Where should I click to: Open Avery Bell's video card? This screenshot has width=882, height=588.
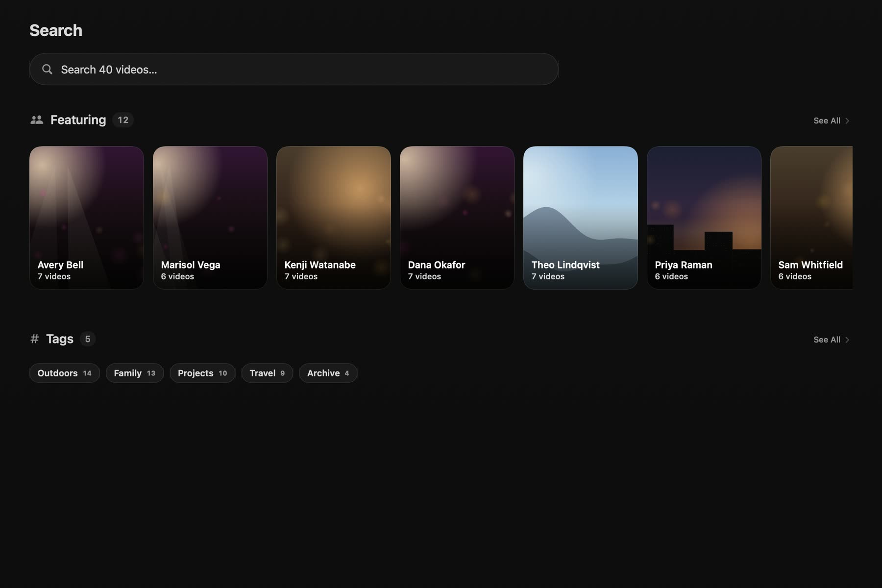coord(87,218)
